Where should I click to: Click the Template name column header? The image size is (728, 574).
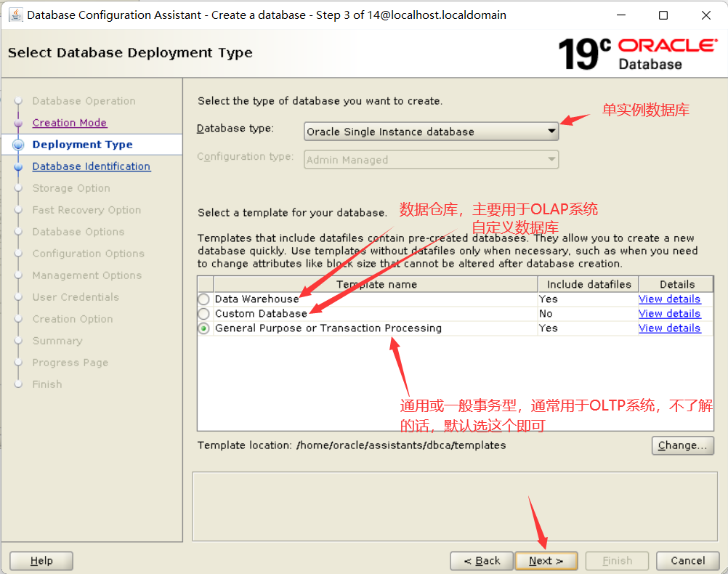coord(376,284)
